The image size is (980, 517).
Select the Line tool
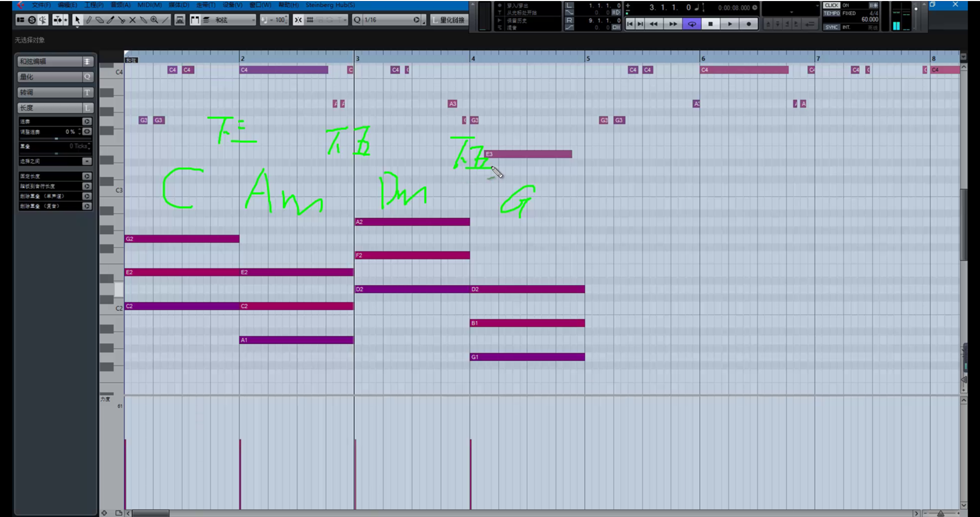tap(165, 20)
